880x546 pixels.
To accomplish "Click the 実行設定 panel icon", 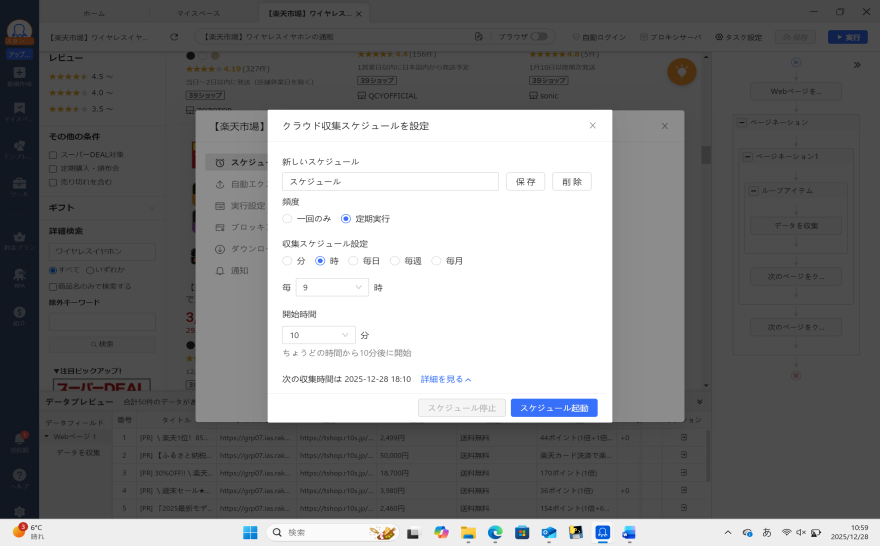I will pyautogui.click(x=220, y=206).
